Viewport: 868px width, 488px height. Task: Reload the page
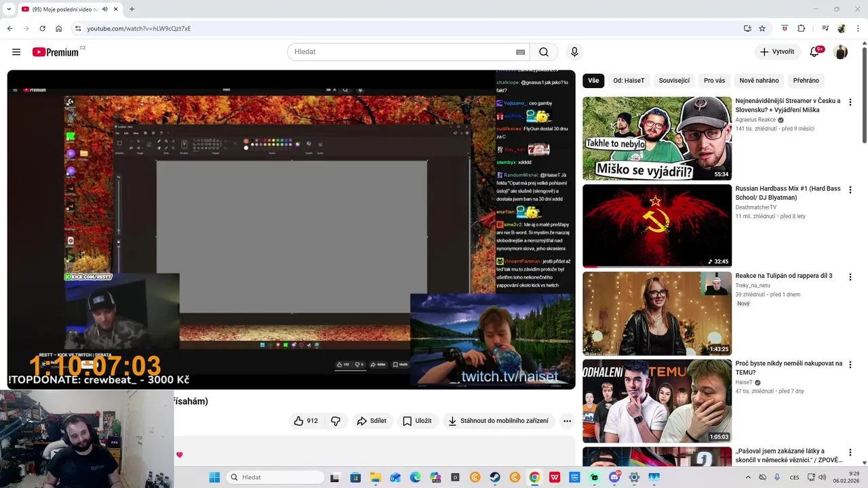coord(42,28)
